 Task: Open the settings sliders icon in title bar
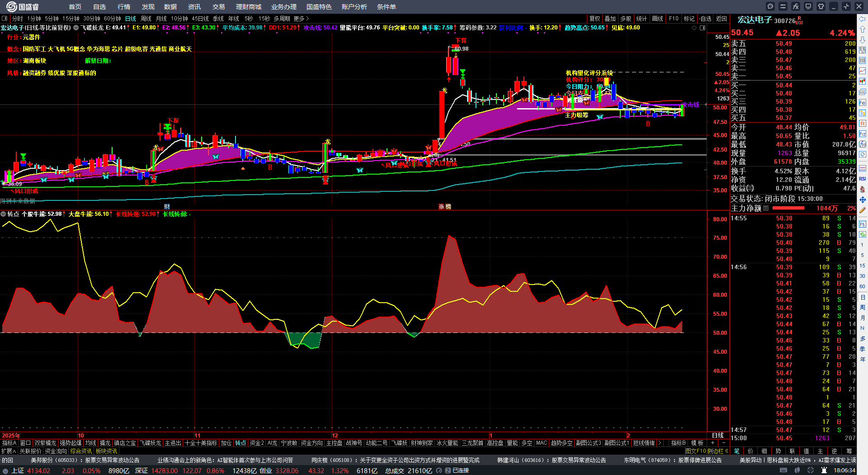(783, 6)
